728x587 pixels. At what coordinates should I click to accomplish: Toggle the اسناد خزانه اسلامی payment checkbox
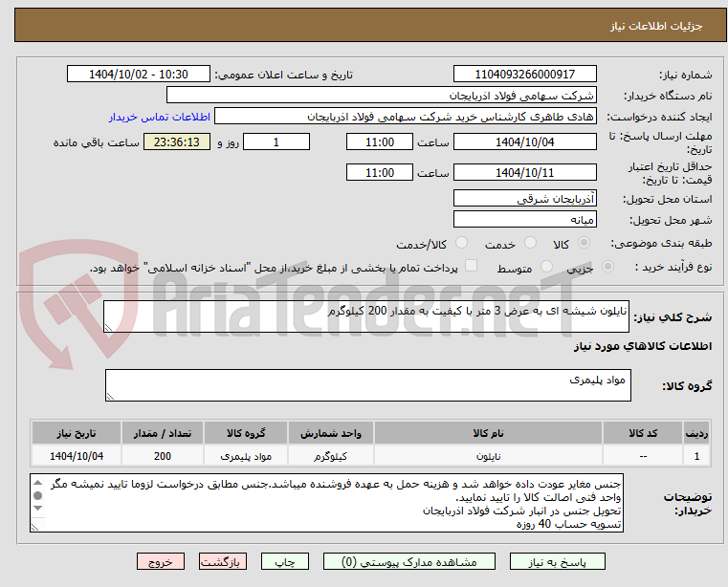click(x=472, y=266)
